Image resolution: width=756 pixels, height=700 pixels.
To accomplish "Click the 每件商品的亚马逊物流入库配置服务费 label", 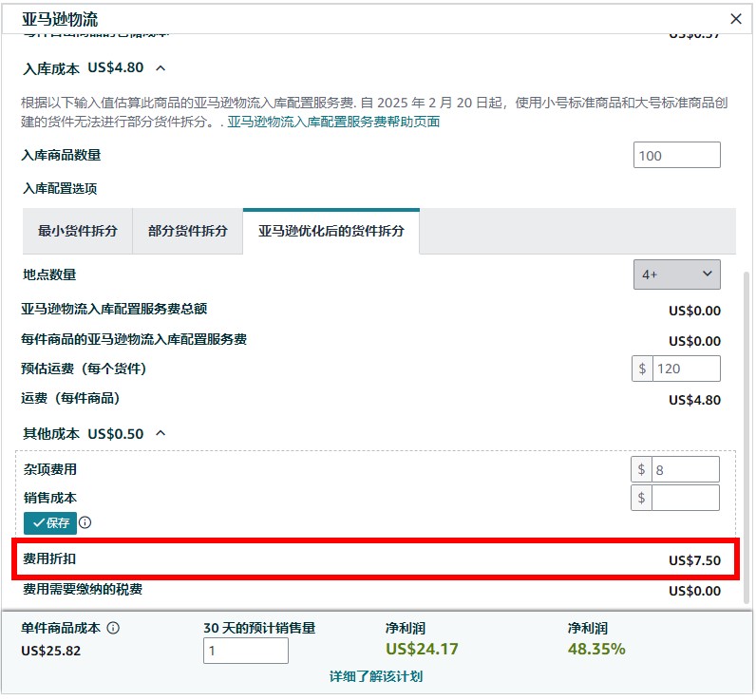I will [134, 339].
